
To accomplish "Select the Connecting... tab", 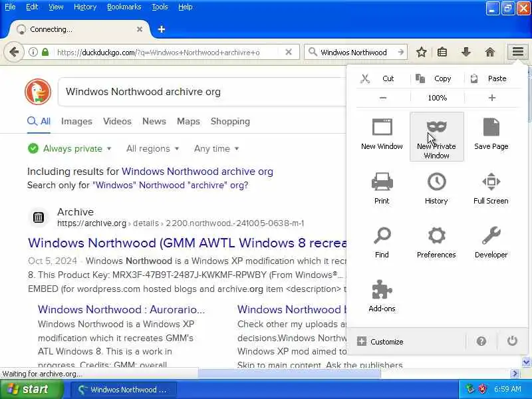I will tap(79, 29).
